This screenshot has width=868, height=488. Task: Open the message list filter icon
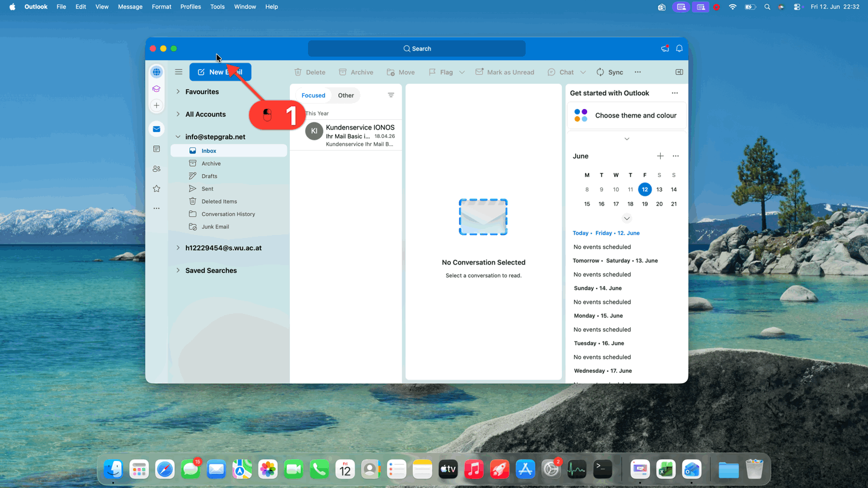click(x=391, y=95)
